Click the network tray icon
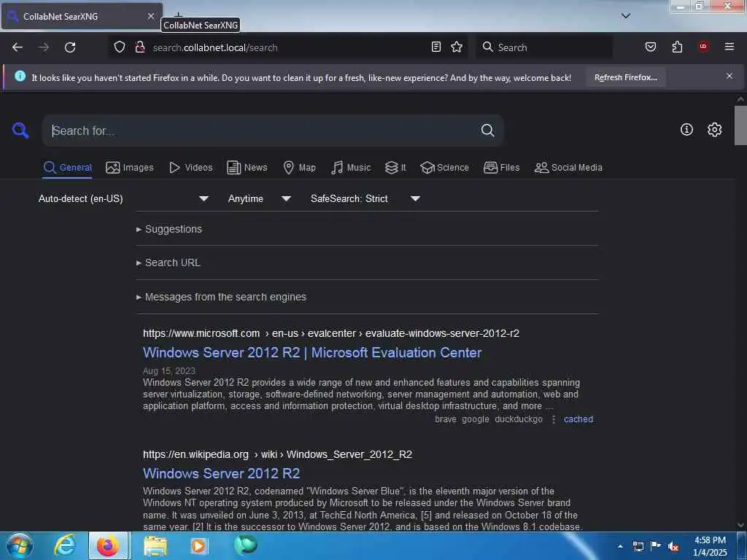Viewport: 747px width, 560px height. tap(638, 547)
